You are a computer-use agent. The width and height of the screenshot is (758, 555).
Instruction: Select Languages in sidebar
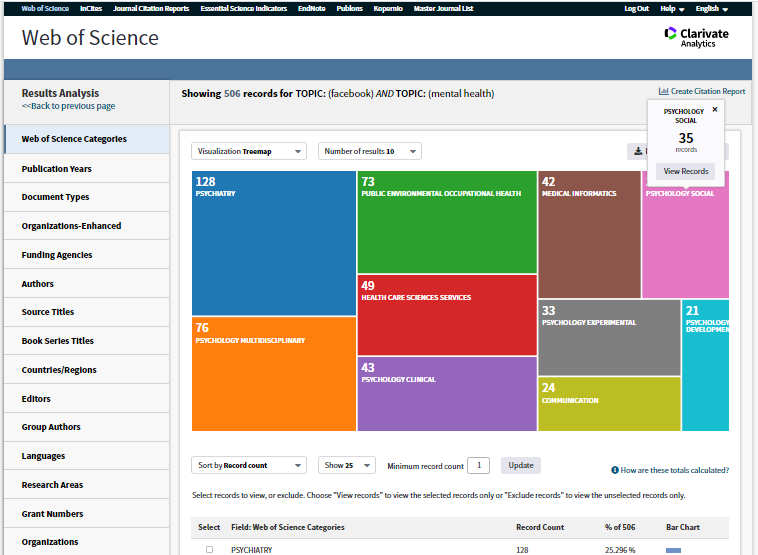pyautogui.click(x=87, y=456)
